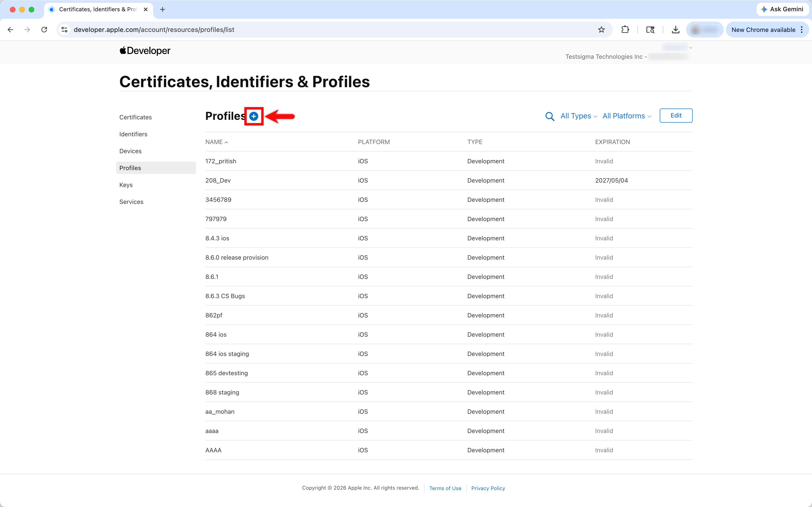
Task: Click the Terms of Use link
Action: coord(445,488)
